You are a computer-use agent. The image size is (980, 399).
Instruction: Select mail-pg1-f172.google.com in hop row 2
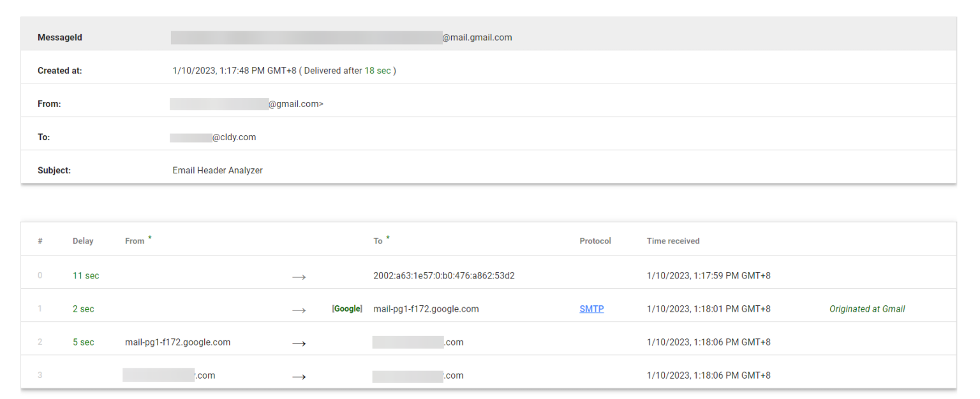[x=177, y=342]
